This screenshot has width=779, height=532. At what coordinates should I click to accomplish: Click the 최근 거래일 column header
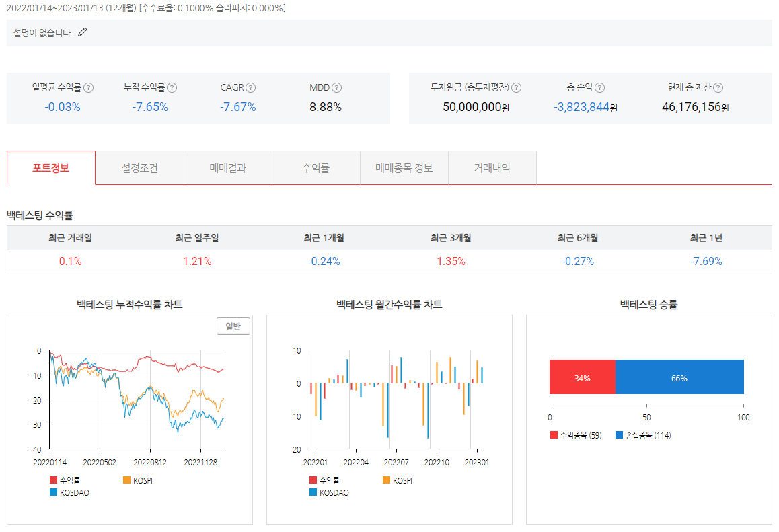pyautogui.click(x=71, y=238)
